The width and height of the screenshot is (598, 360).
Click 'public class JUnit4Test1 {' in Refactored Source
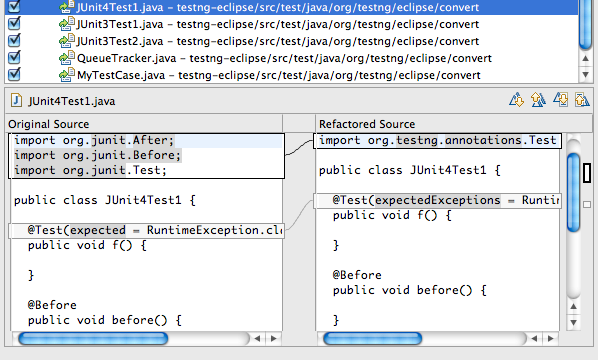(410, 170)
